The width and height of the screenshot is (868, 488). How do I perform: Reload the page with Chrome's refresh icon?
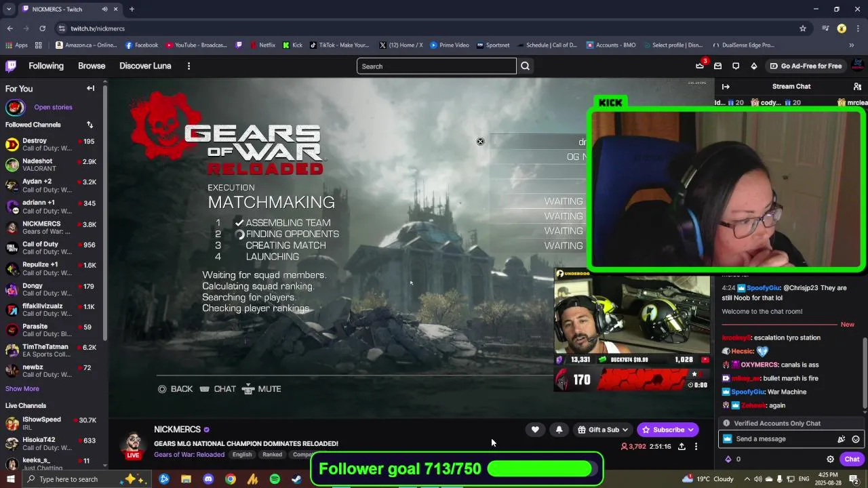42,28
